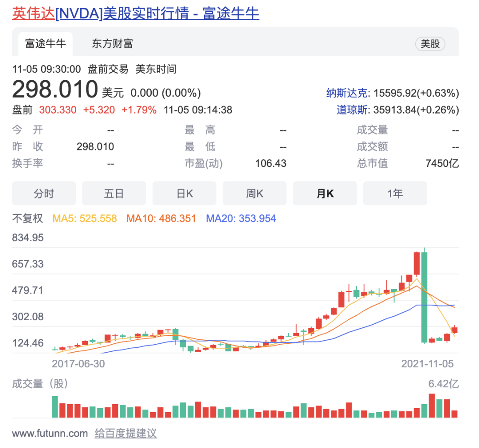This screenshot has height=448, width=479.
Task: Click the +1.79% pre-market change
Action: click(x=139, y=110)
